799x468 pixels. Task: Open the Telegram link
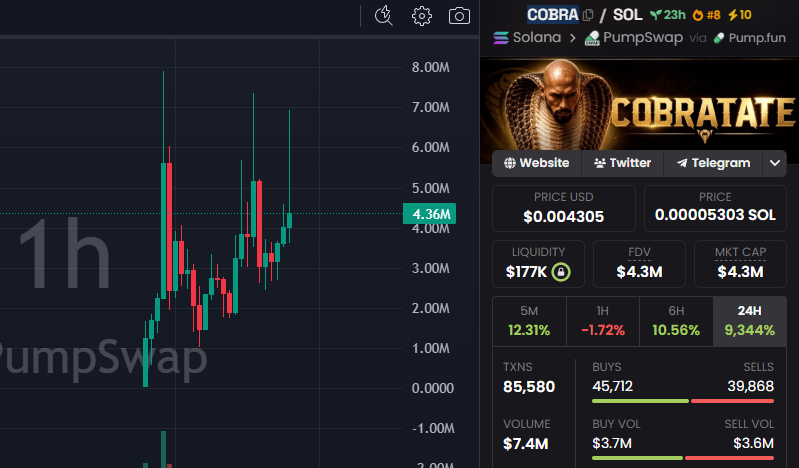(x=713, y=163)
